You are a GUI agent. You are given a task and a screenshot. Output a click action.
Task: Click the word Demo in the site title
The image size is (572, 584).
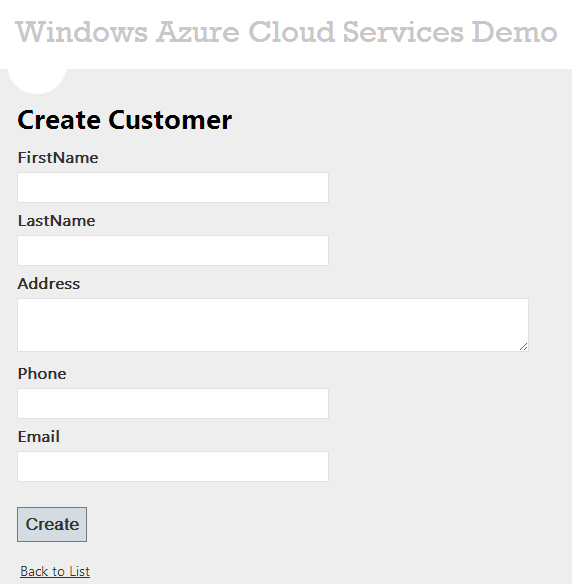(514, 32)
